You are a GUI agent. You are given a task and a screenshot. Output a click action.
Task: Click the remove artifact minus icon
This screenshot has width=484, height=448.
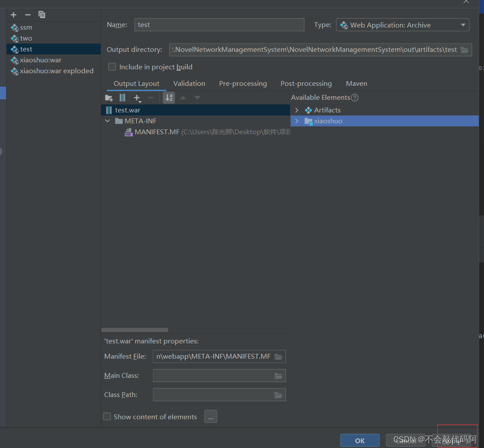(x=27, y=15)
